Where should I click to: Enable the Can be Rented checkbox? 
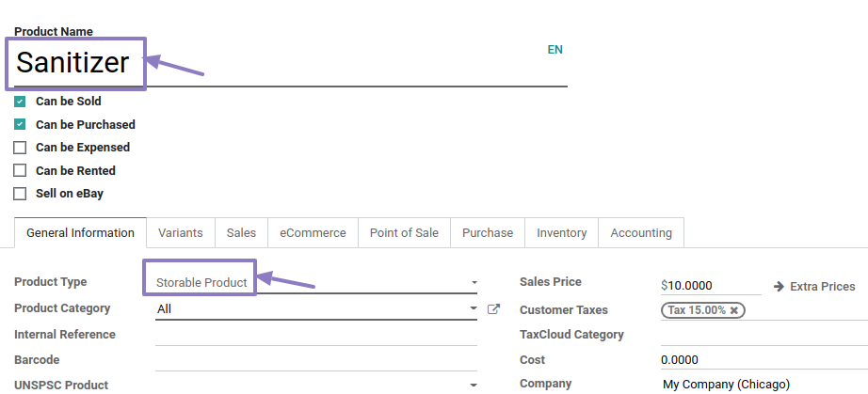click(x=20, y=171)
